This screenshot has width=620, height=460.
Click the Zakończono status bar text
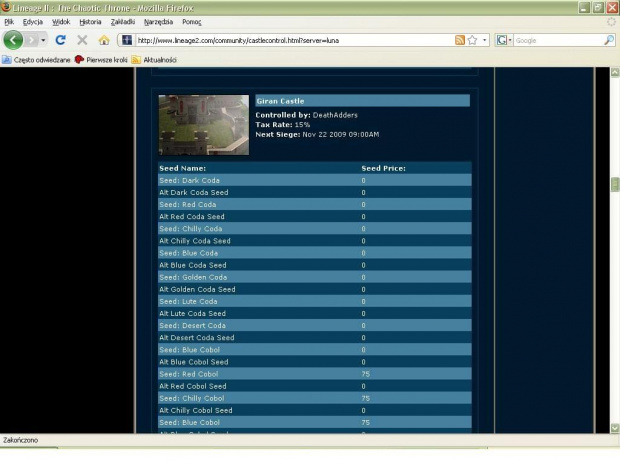(x=20, y=440)
